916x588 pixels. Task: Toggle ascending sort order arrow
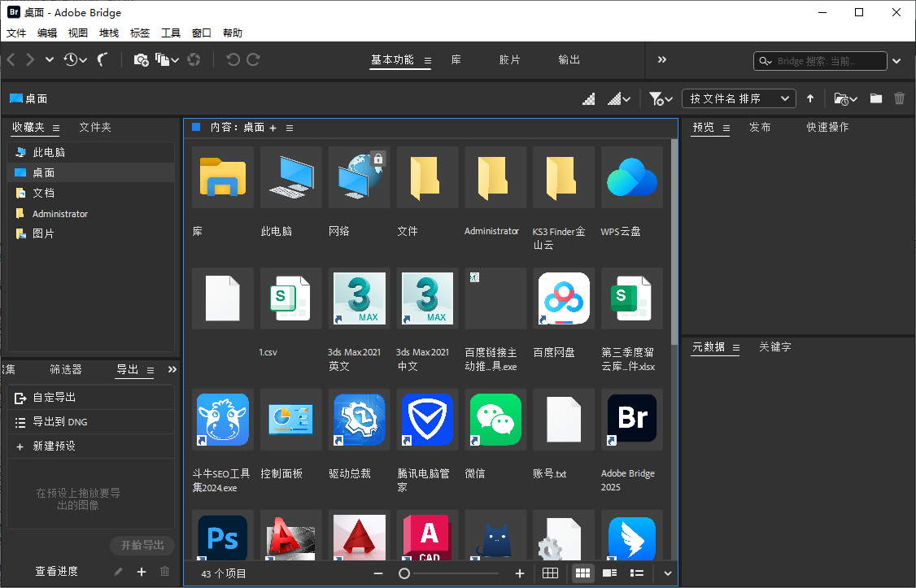[x=810, y=98]
